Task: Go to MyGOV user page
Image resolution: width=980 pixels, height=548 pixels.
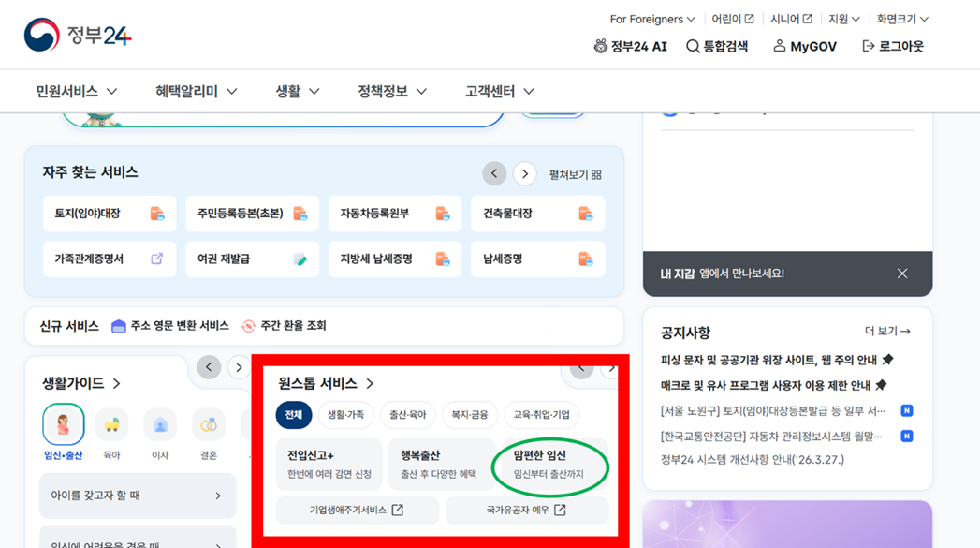Action: coord(805,46)
